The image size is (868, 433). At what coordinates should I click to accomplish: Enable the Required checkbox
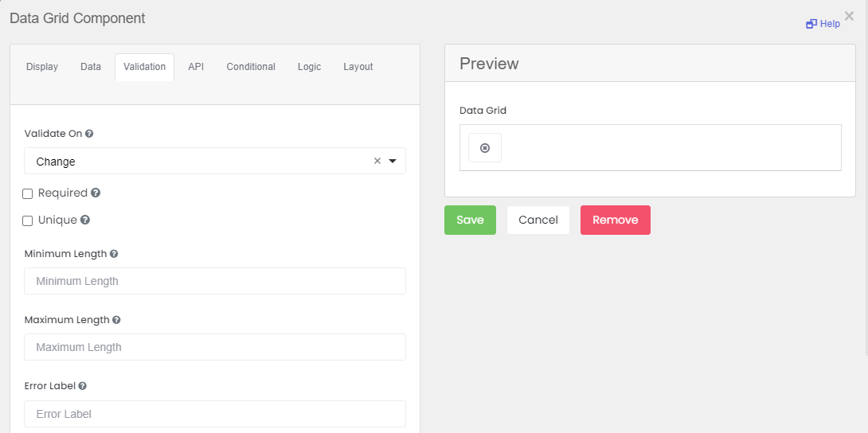pos(28,193)
